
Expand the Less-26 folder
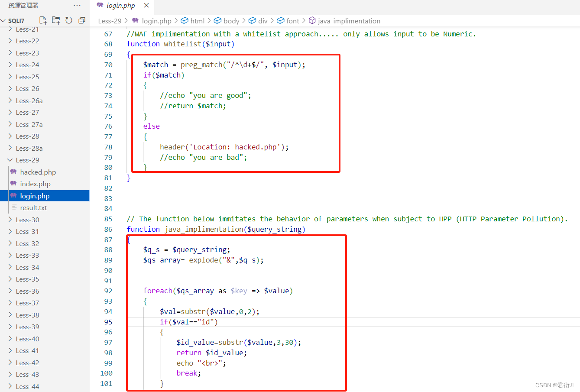(x=28, y=88)
